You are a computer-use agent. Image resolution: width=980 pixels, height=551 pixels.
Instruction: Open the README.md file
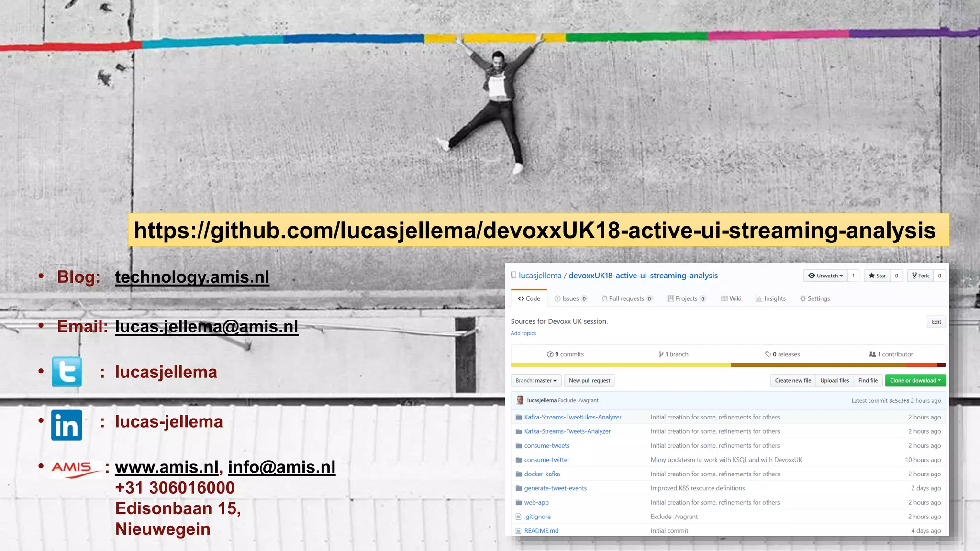pyautogui.click(x=541, y=531)
